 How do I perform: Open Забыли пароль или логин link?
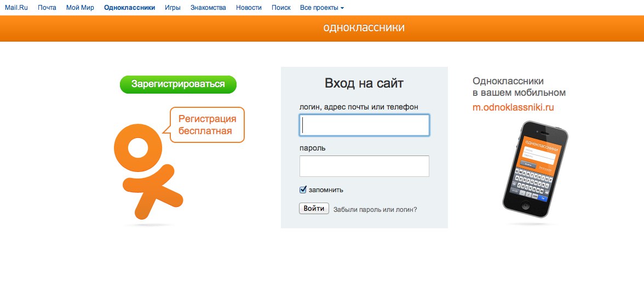click(x=376, y=209)
